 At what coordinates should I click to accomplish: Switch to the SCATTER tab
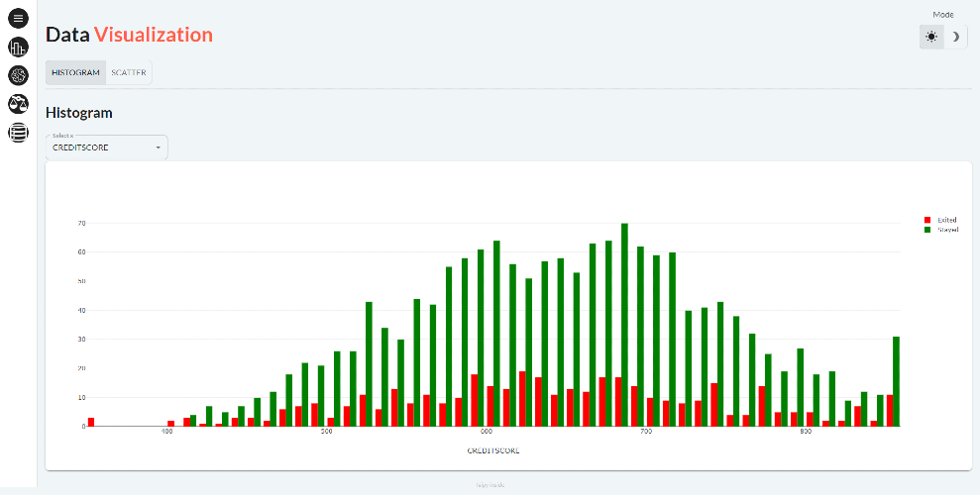click(129, 72)
